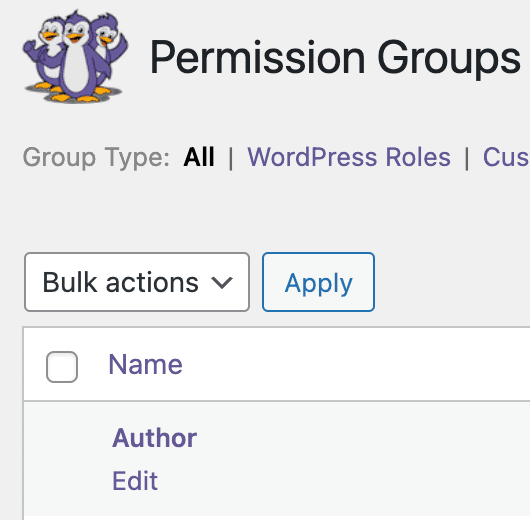Open the Bulk actions dropdown
The height and width of the screenshot is (520, 530).
[137, 282]
